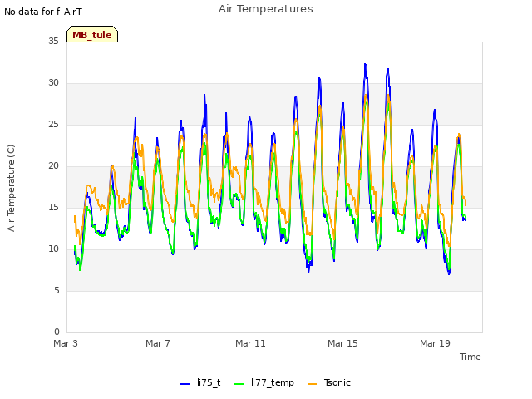Image resolution: width=532 pixels, height=399 pixels.
Task: Toggle the li77_temp legend entry
Action: [264, 382]
